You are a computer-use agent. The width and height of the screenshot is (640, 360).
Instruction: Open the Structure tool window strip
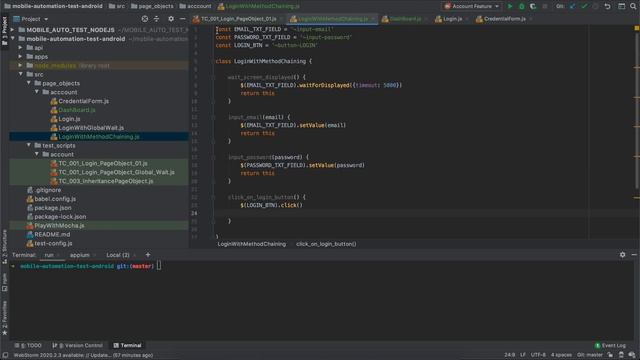[4, 247]
